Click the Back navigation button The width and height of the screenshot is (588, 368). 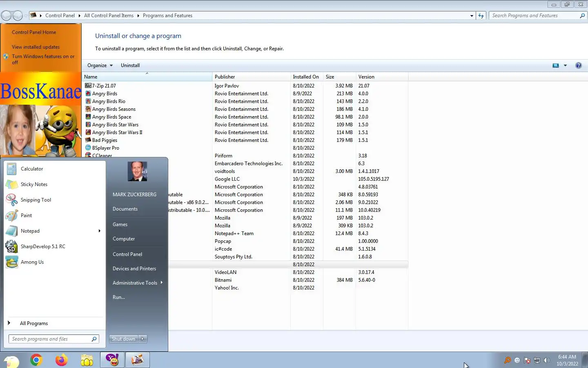(x=7, y=16)
